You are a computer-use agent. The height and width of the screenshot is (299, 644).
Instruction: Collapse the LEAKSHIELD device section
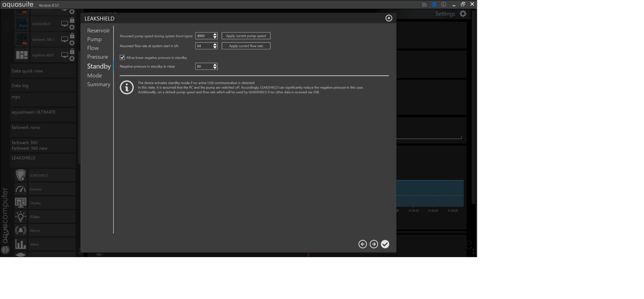43,160
